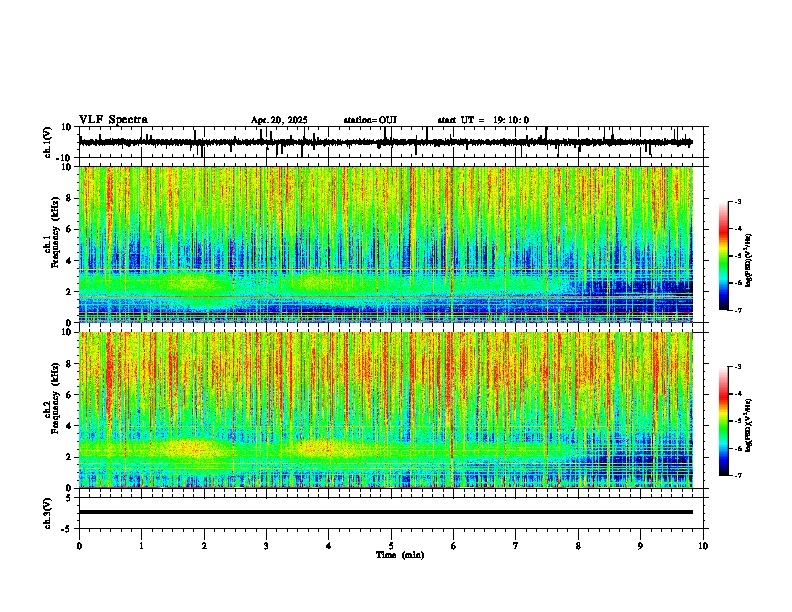The image size is (792, 612).
Task: Click the ch.2 'Frequency (kHz)' axis label
Action: (55, 398)
